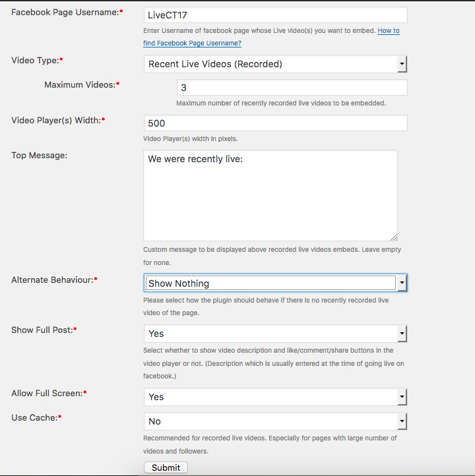Screen dimensions: 475x476
Task: Expand the Use Cache dropdown
Action: coord(275,421)
